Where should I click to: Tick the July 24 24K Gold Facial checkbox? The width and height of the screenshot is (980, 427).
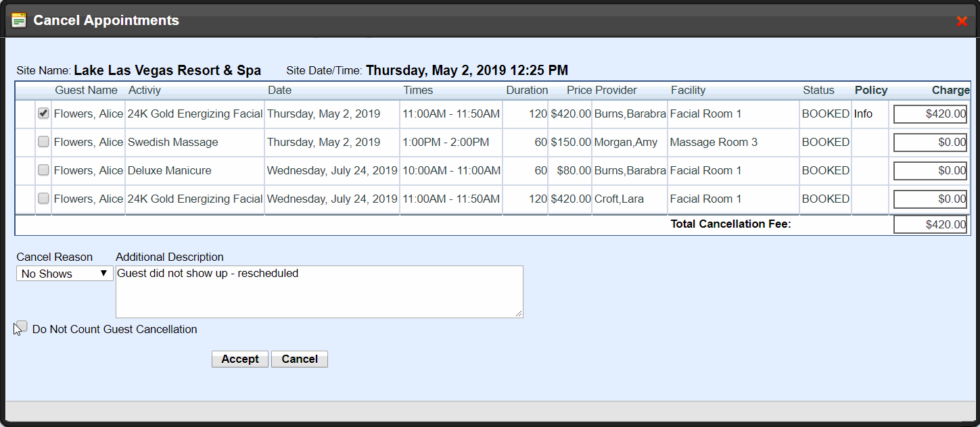(43, 199)
